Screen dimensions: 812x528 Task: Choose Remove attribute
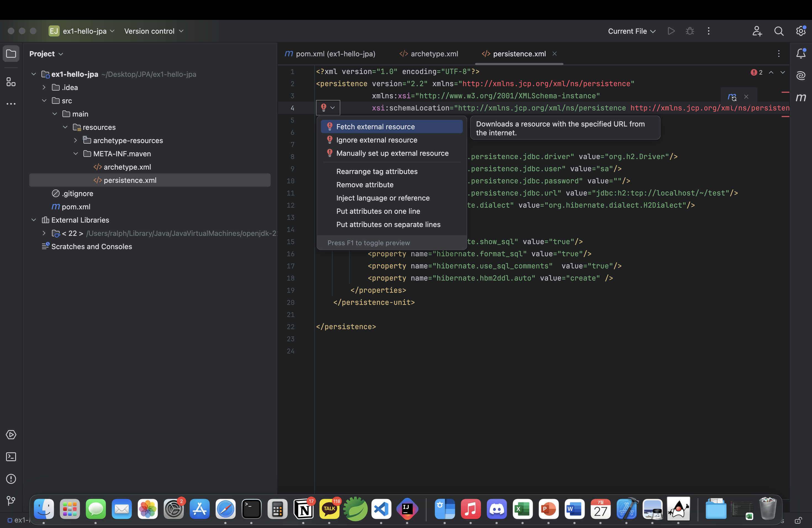(x=392, y=184)
